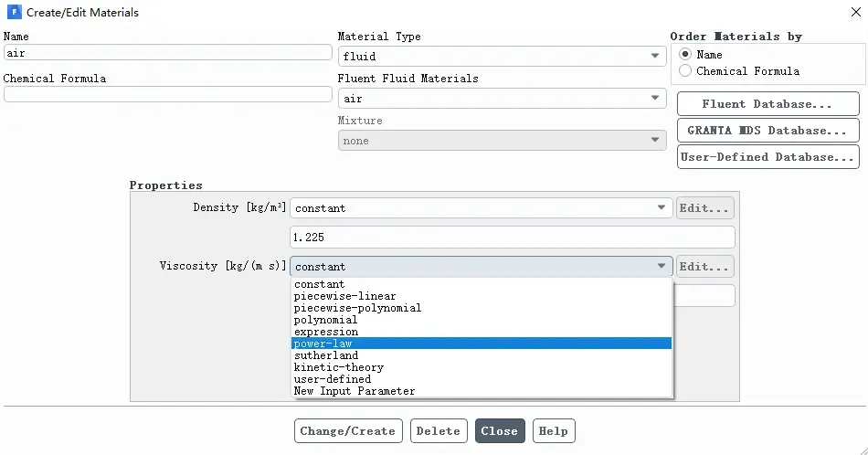
Task: Click the Chemical Formula text field
Action: [168, 95]
